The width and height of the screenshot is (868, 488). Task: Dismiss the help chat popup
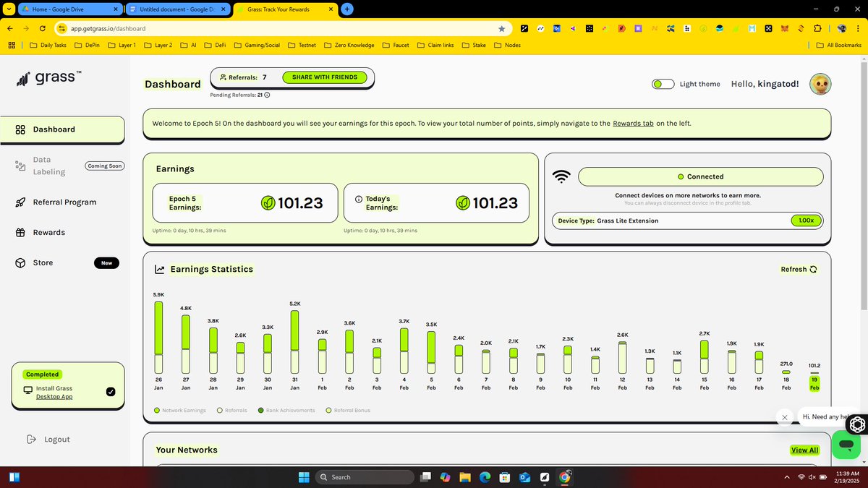[x=785, y=417]
